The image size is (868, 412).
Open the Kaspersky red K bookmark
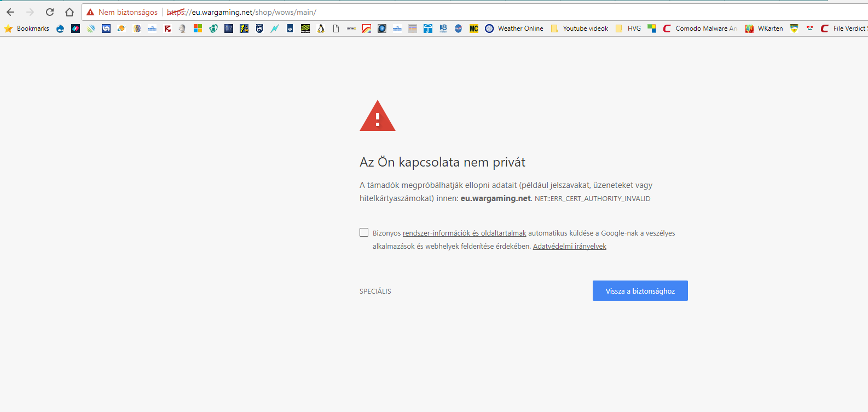(x=167, y=28)
